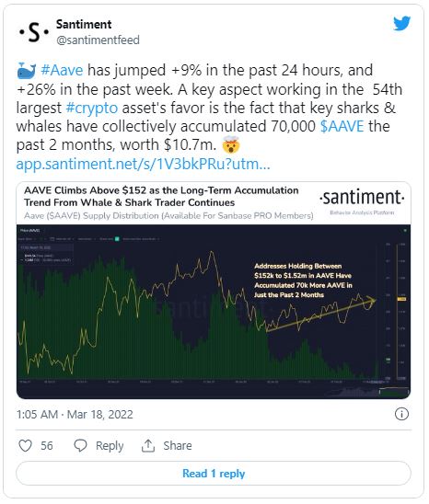The height and width of the screenshot is (504, 429).
Task: Click the reply speech bubble icon
Action: (80, 446)
